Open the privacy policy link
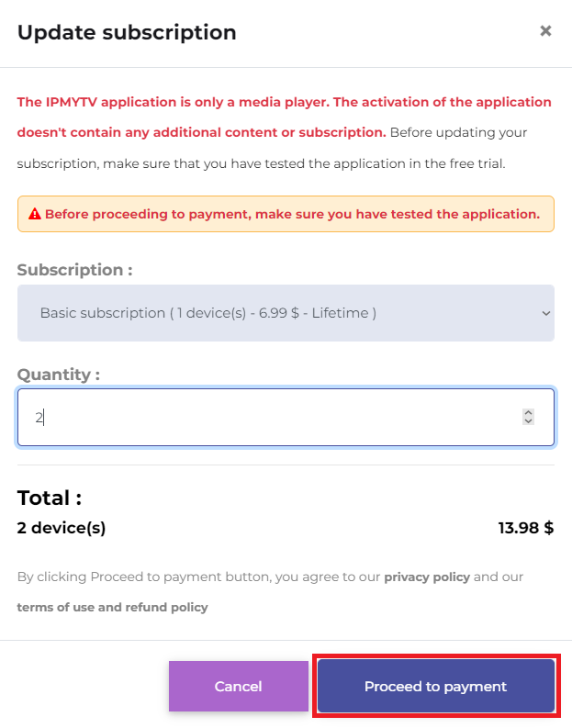 [427, 577]
